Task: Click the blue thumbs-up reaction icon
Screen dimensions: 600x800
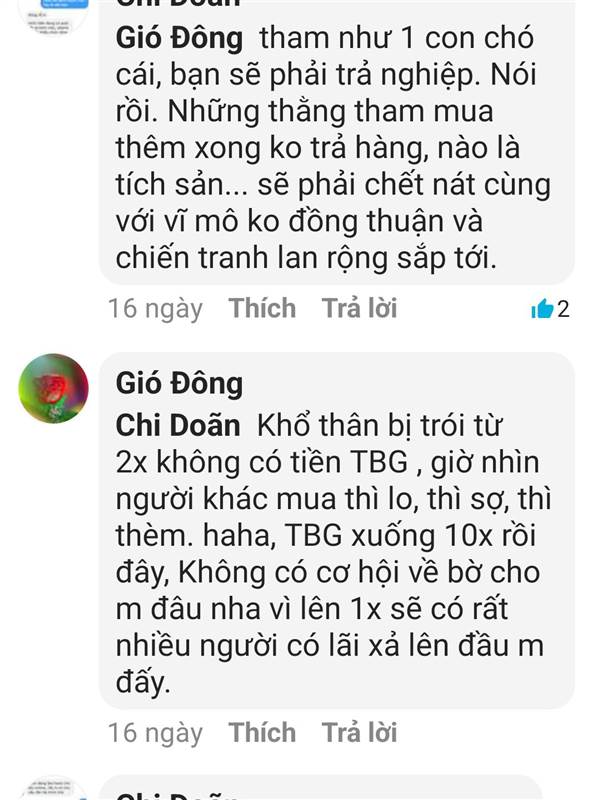Action: 542,308
